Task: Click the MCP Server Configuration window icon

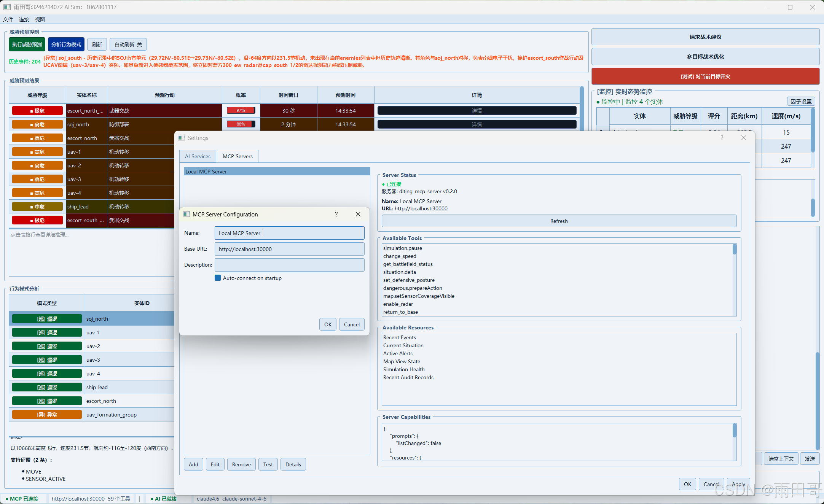Action: (x=186, y=214)
